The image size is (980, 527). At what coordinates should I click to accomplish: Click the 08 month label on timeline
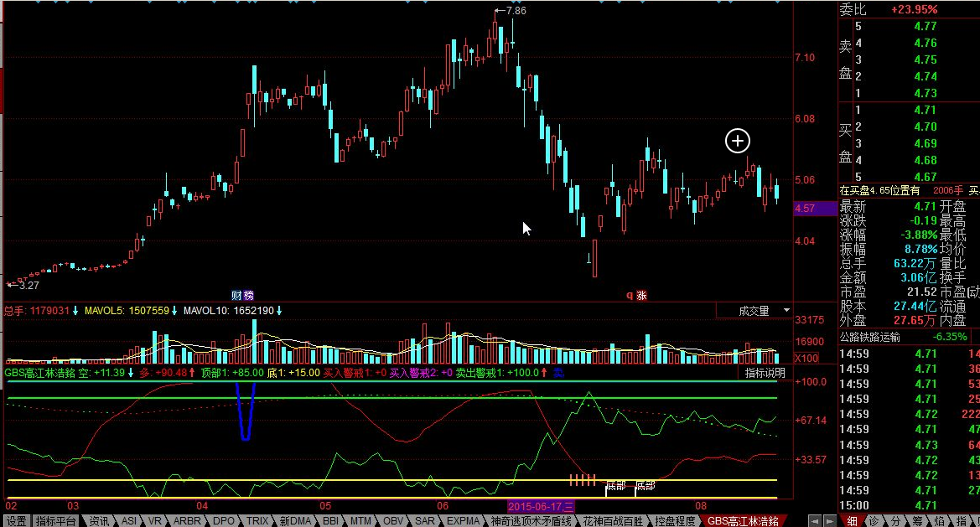tap(701, 506)
